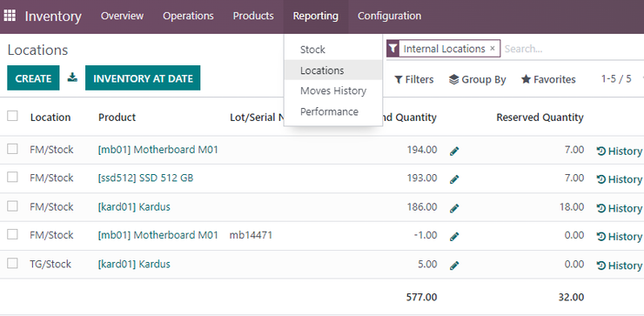Screen dimensions: 644x316
Task: Open the Favorites dropdown
Action: click(548, 79)
